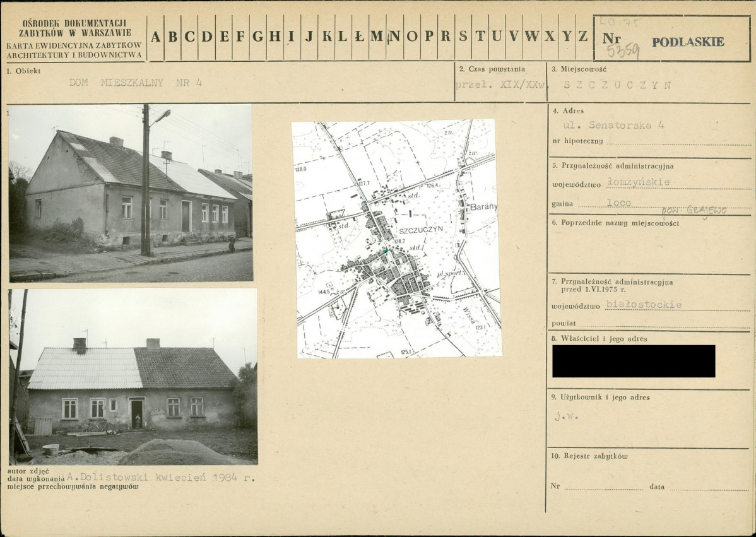The image size is (756, 537).
Task: Open the top street-view house photo
Action: pos(131,193)
